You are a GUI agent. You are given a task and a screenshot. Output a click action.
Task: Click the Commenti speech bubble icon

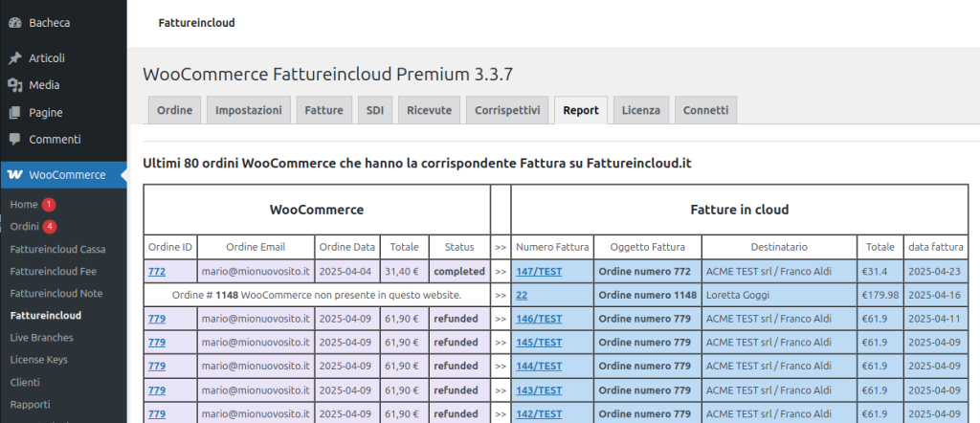point(15,140)
